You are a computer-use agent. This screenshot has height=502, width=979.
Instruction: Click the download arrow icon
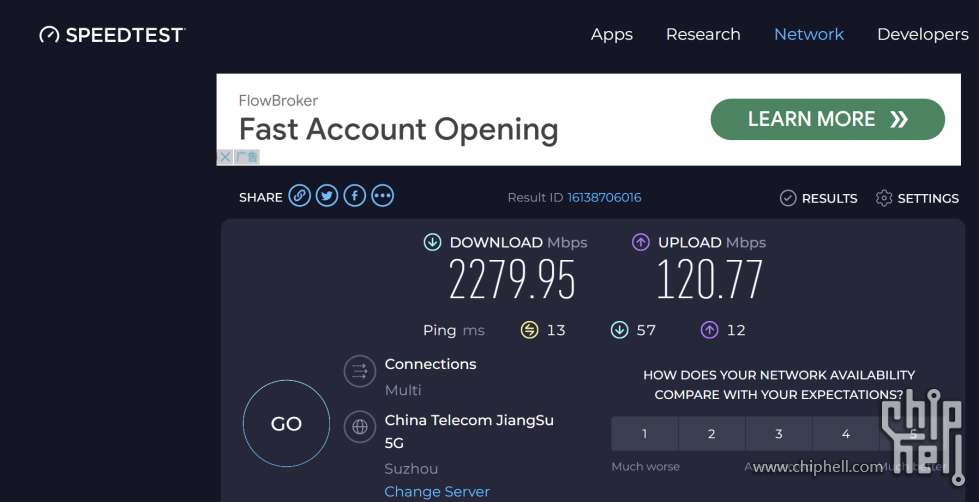432,242
